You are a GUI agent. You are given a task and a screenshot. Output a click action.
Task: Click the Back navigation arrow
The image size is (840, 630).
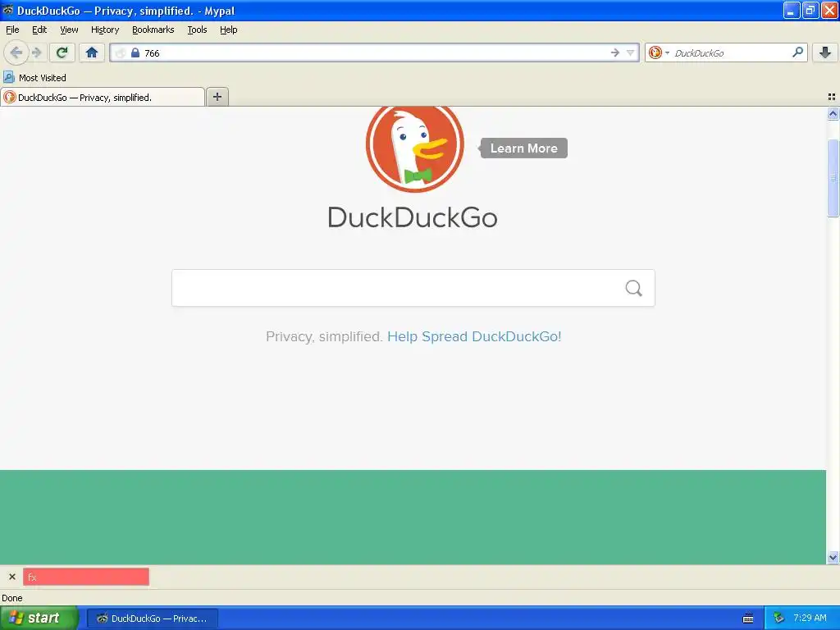click(x=16, y=52)
